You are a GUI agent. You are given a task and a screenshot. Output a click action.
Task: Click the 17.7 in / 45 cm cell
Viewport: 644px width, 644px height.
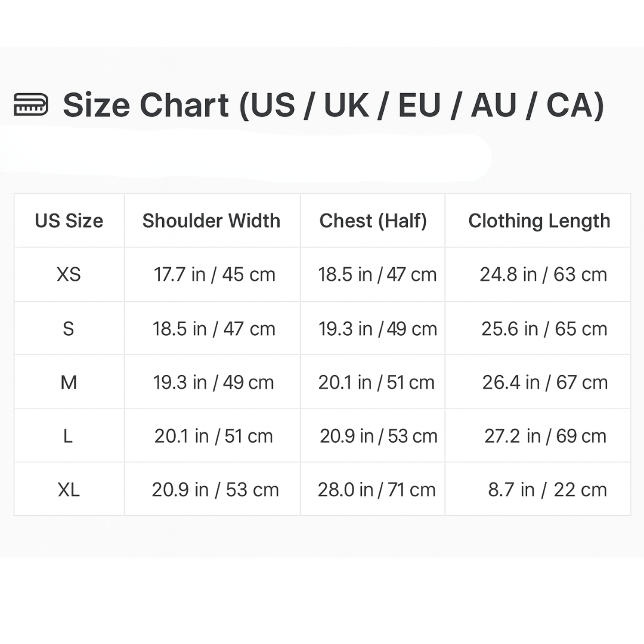click(215, 274)
